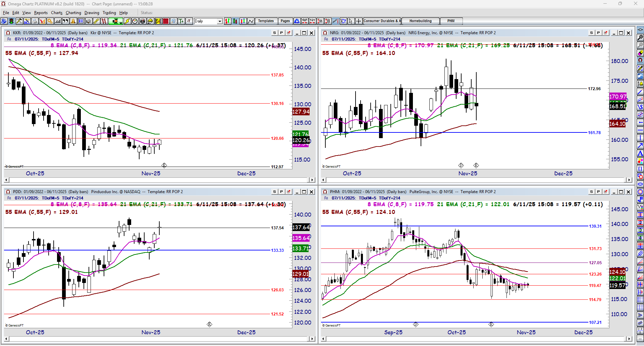The image size is (644, 346).
Task: Switch to line chart style
Action: [x=251, y=21]
